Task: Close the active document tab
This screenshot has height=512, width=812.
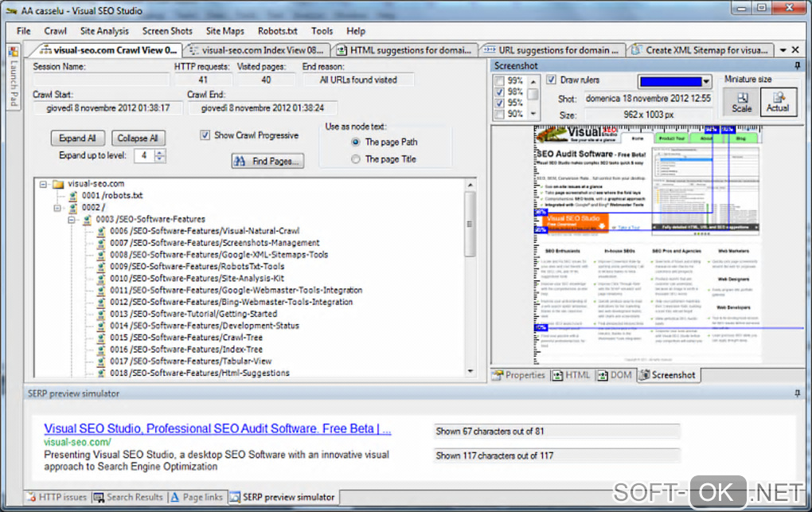Action: point(795,50)
